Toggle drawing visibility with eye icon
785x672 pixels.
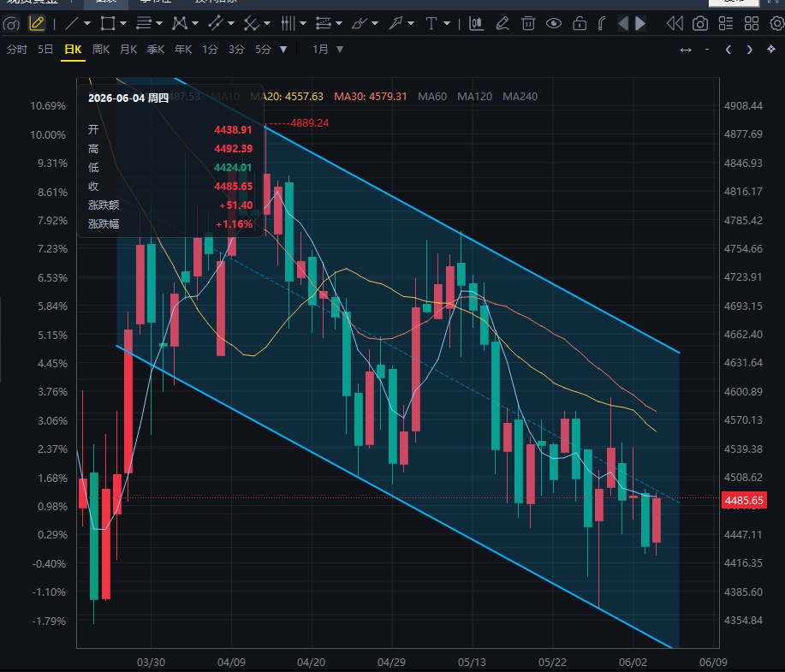pos(554,23)
